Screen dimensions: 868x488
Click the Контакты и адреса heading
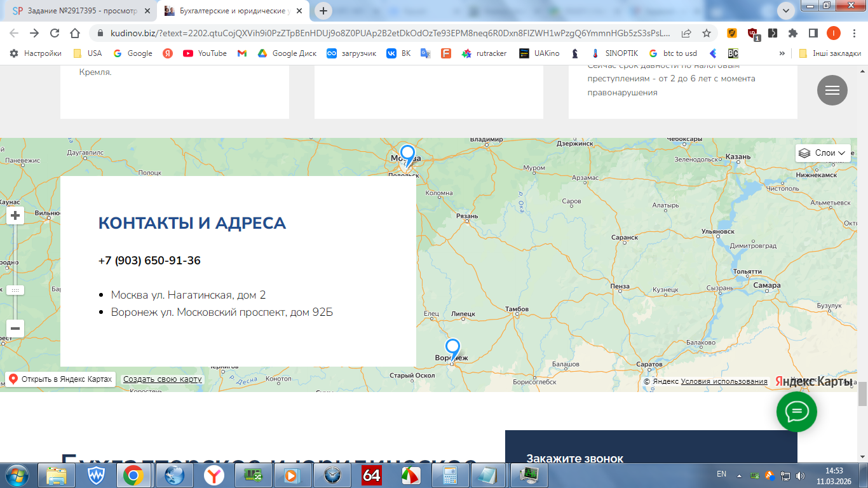192,223
